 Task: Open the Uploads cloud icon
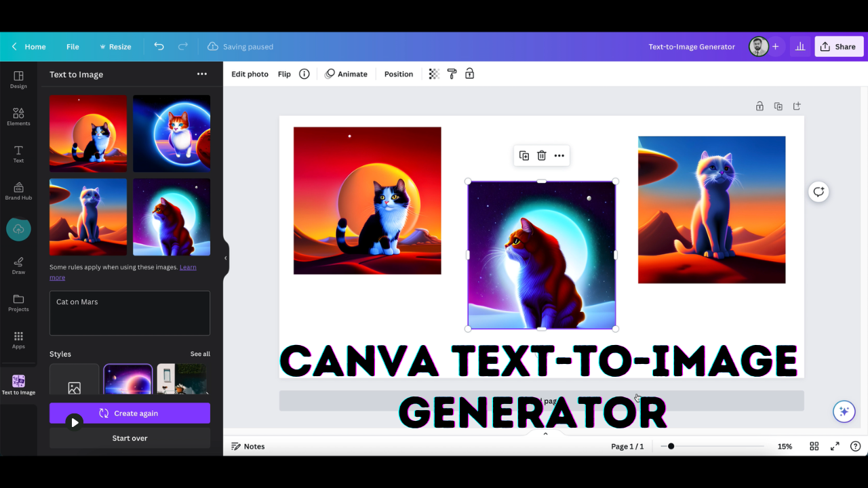click(18, 229)
